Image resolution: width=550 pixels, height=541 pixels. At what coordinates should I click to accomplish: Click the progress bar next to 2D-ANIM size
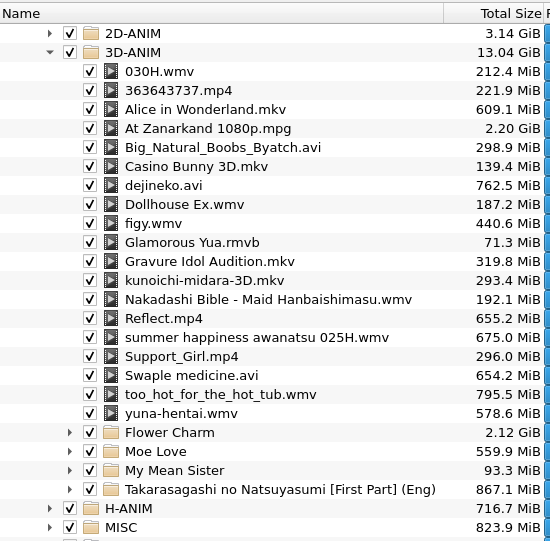point(547,34)
